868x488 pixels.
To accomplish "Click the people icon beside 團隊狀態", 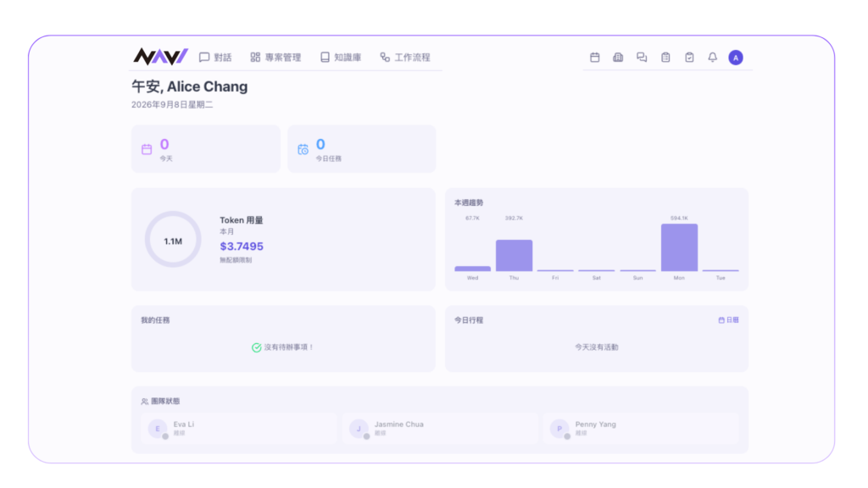I will click(x=144, y=402).
